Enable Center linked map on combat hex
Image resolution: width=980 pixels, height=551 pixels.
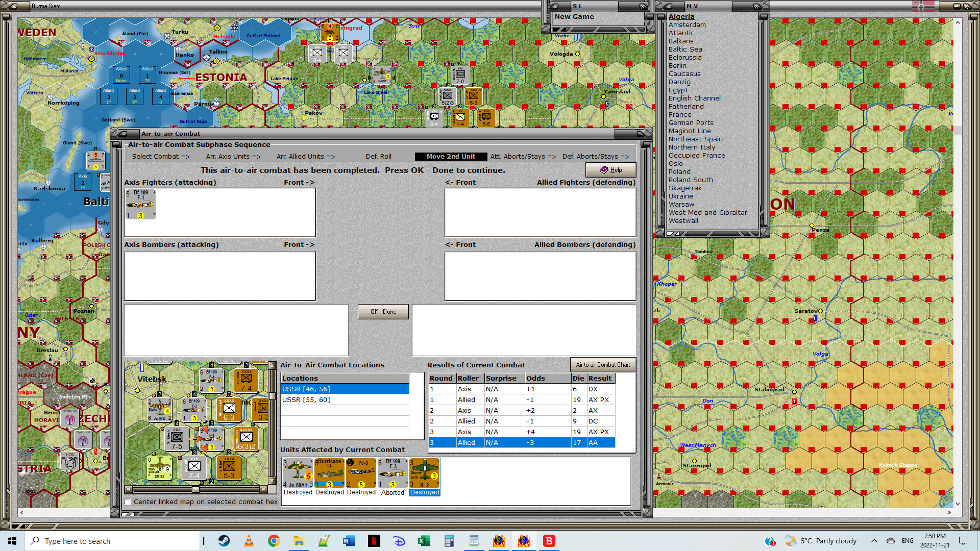128,502
